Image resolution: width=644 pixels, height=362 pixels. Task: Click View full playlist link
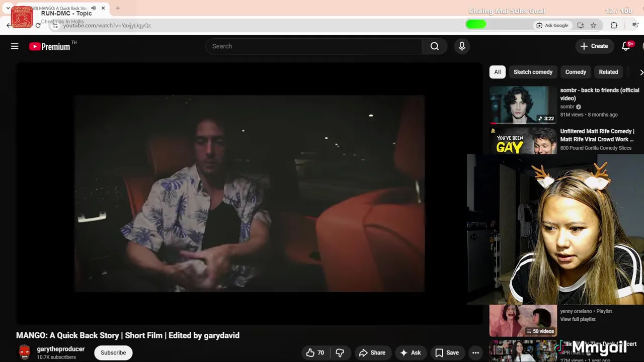(x=578, y=319)
